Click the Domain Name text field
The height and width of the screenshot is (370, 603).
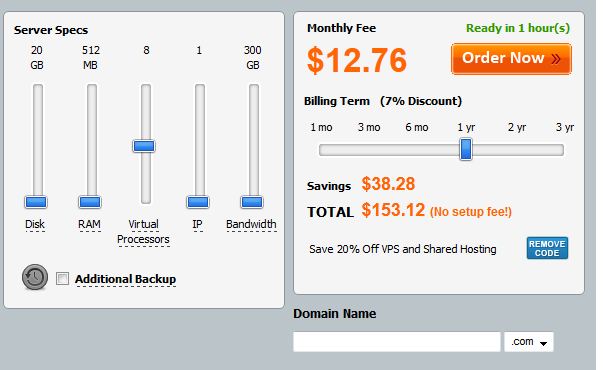pyautogui.click(x=396, y=342)
